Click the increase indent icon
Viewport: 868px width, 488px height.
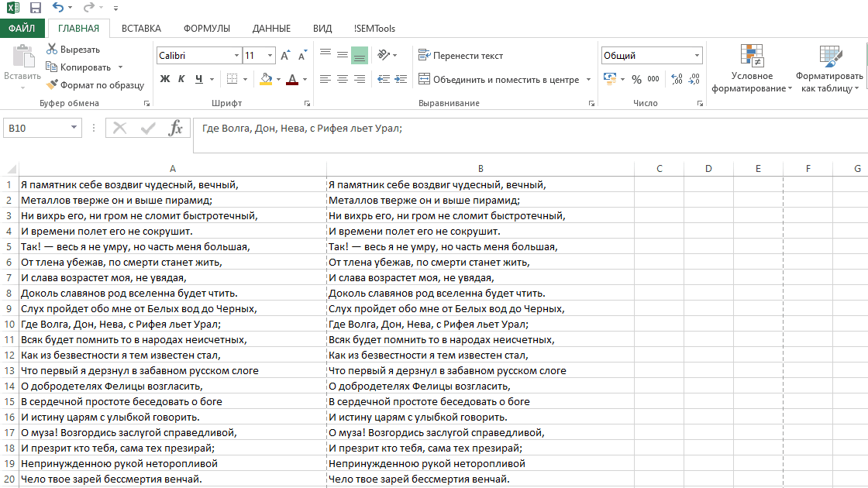(400, 79)
